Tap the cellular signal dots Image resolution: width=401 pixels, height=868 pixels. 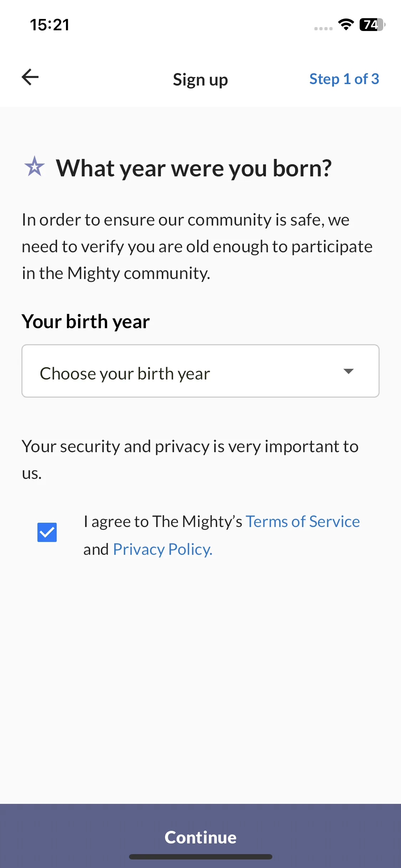tap(323, 29)
